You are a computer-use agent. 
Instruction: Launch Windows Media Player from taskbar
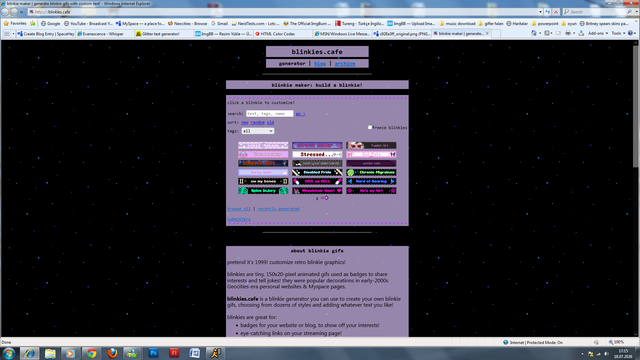pos(71,353)
